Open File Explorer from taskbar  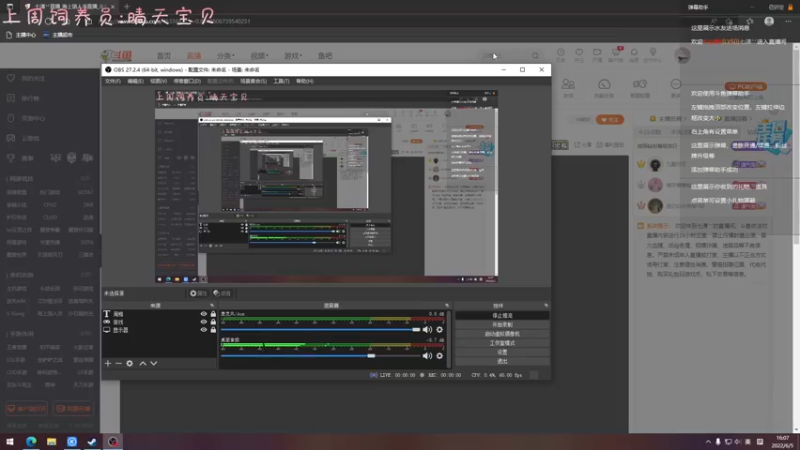[52, 442]
